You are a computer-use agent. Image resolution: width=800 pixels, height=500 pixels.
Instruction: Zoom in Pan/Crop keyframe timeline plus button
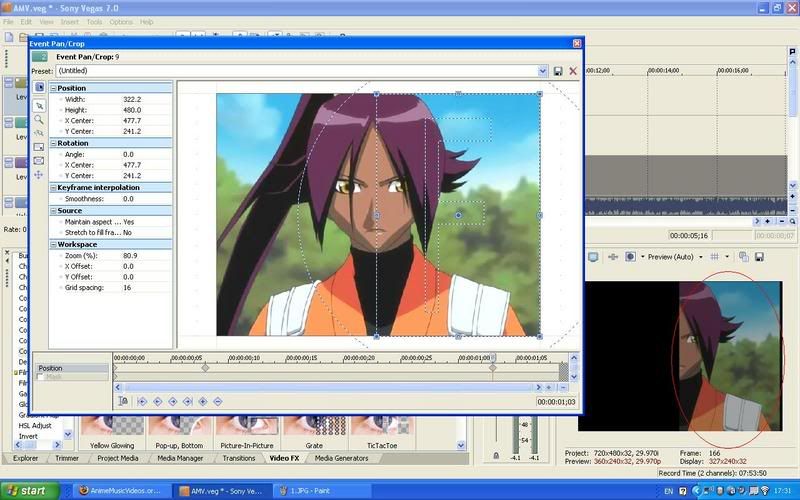[x=549, y=388]
